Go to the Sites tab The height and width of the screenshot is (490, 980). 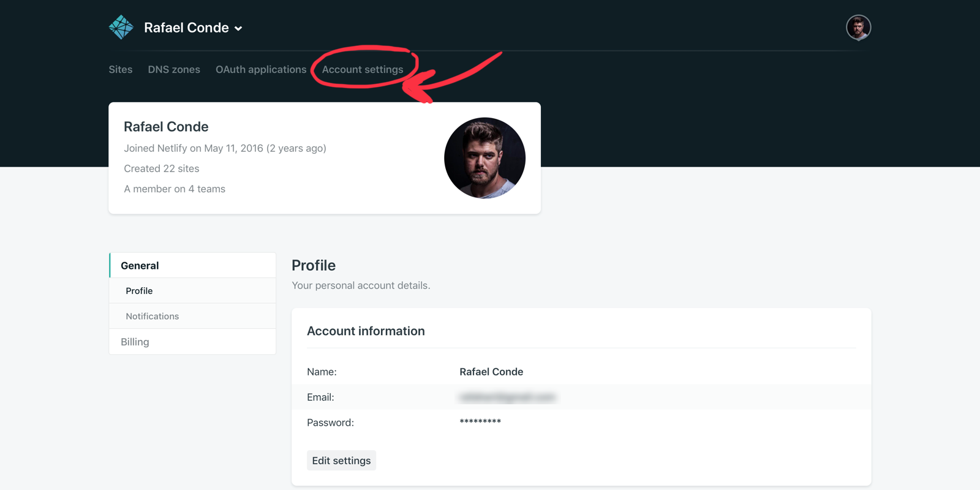(x=121, y=70)
